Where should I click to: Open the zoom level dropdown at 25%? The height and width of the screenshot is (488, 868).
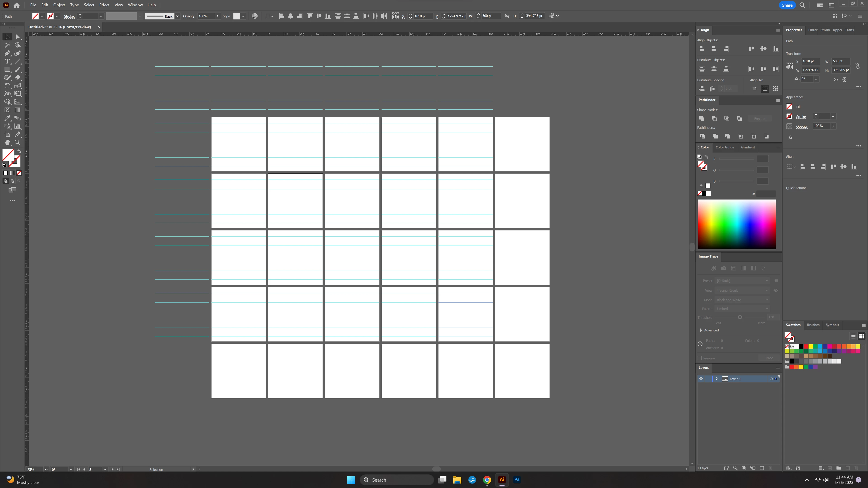click(x=46, y=469)
